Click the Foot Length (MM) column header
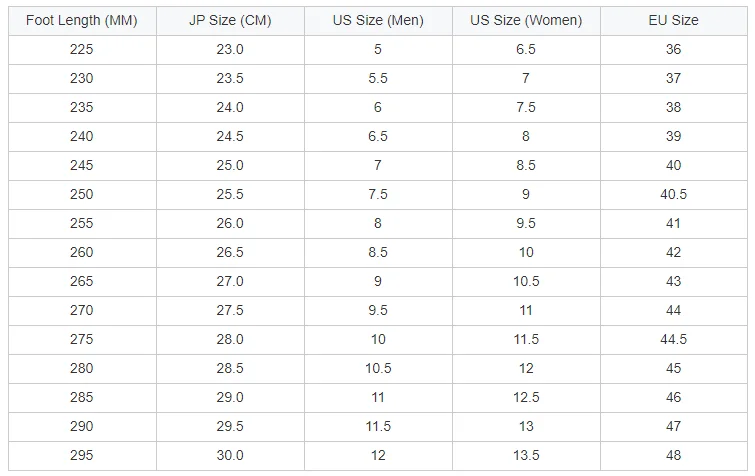Image resolution: width=755 pixels, height=476 pixels. click(82, 20)
